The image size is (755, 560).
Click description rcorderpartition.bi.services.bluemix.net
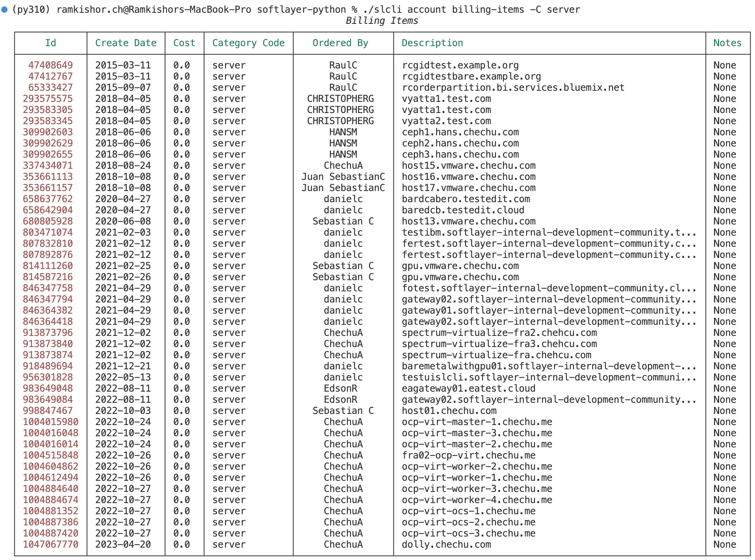(x=513, y=88)
